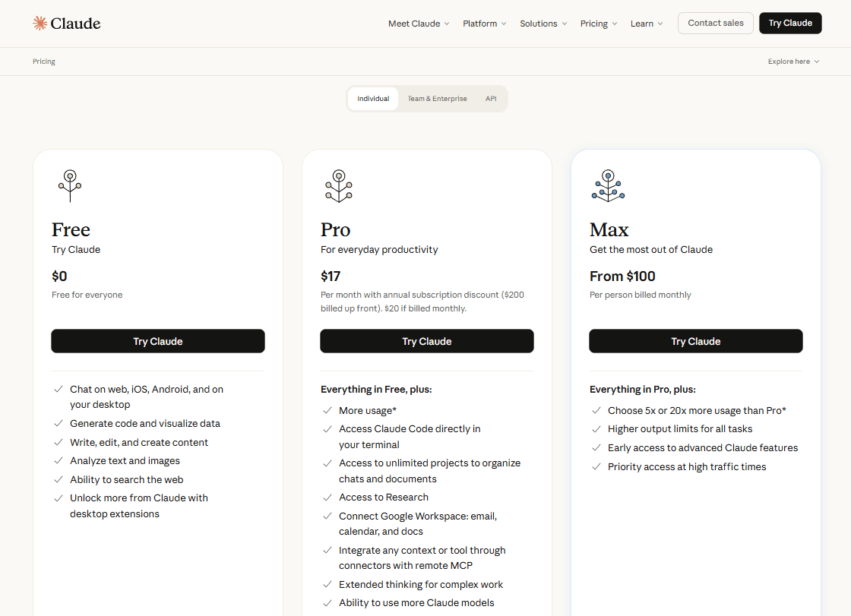
Task: Click 'Choose 5x or 20x more usage' feature
Action: pos(697,411)
